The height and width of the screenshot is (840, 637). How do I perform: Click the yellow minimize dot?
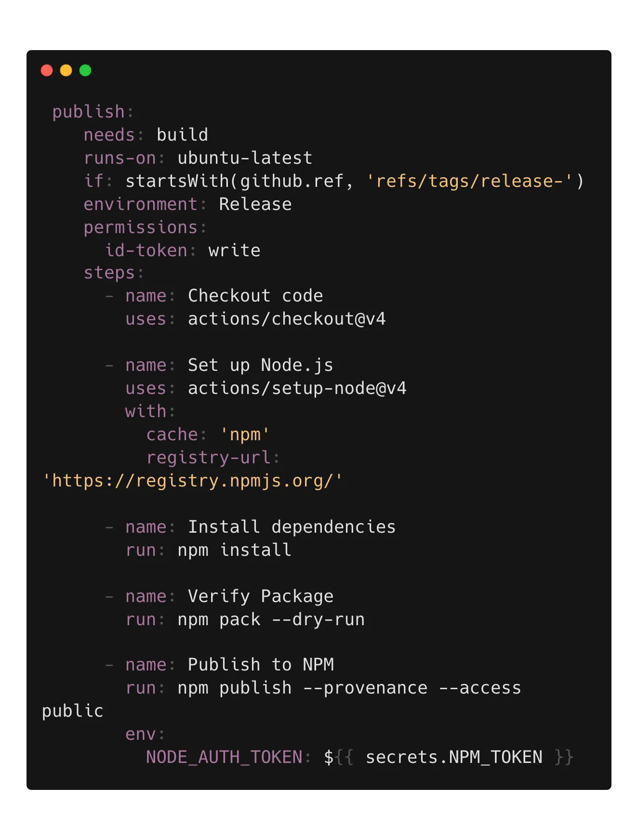click(x=66, y=70)
